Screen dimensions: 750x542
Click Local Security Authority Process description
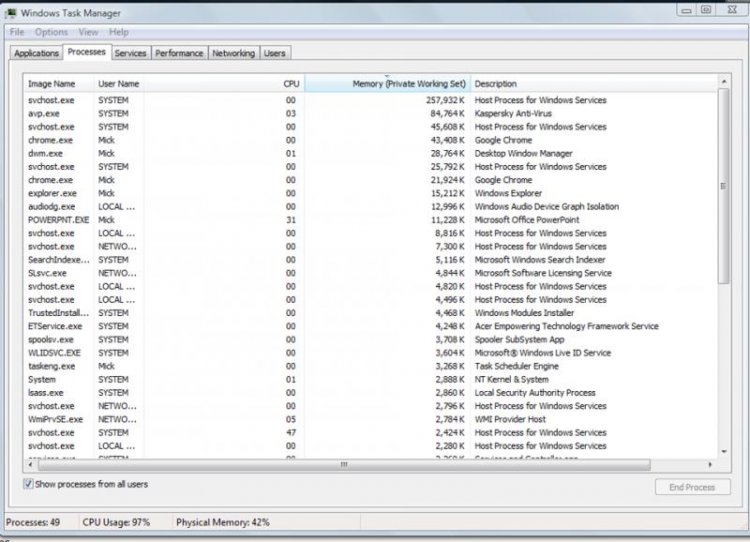(535, 393)
